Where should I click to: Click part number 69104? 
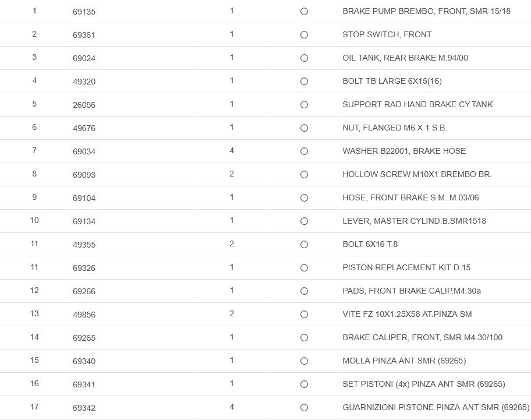click(x=84, y=198)
